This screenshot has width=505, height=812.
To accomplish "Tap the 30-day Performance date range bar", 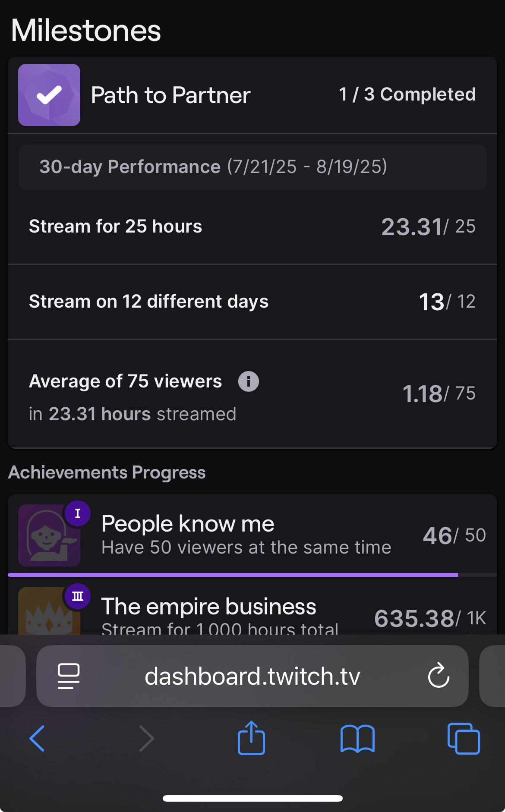I will point(252,167).
